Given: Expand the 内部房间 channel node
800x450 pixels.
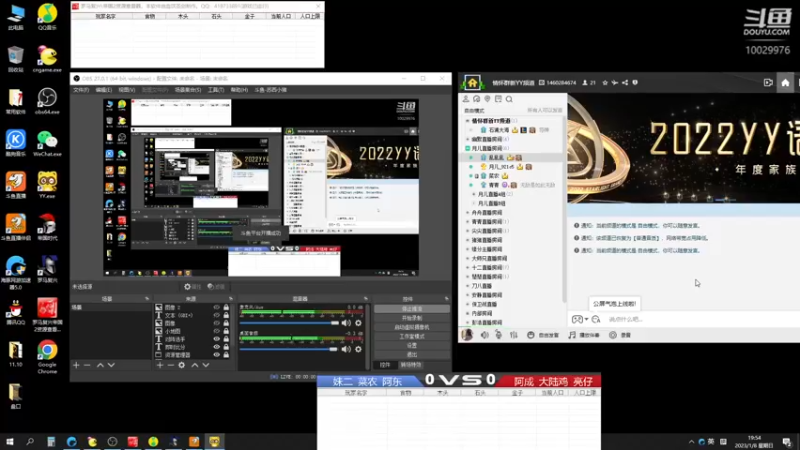Looking at the screenshot, I should coord(468,313).
